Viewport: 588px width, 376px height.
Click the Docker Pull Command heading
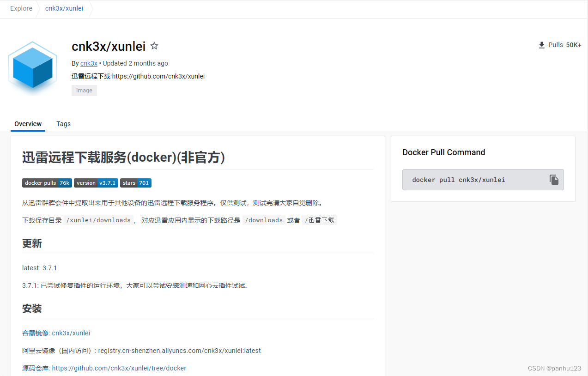pos(444,152)
